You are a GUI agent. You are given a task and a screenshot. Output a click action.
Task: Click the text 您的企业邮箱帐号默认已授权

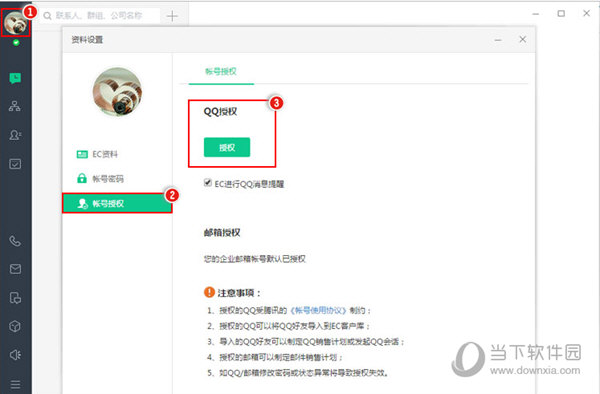click(x=254, y=259)
